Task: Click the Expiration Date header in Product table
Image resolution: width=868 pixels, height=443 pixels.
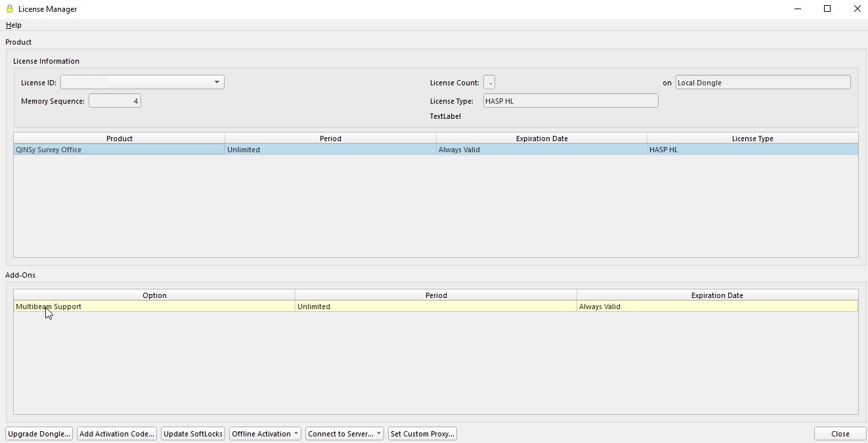Action: (x=542, y=138)
